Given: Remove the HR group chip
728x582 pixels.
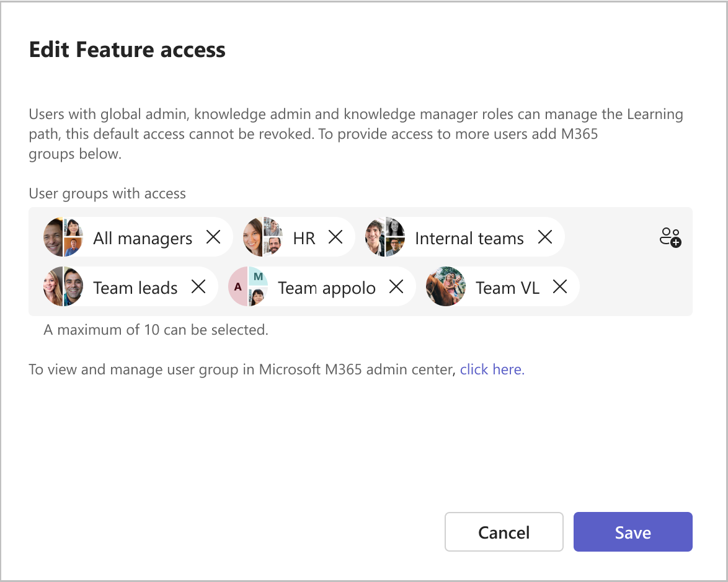Looking at the screenshot, I should [x=335, y=237].
